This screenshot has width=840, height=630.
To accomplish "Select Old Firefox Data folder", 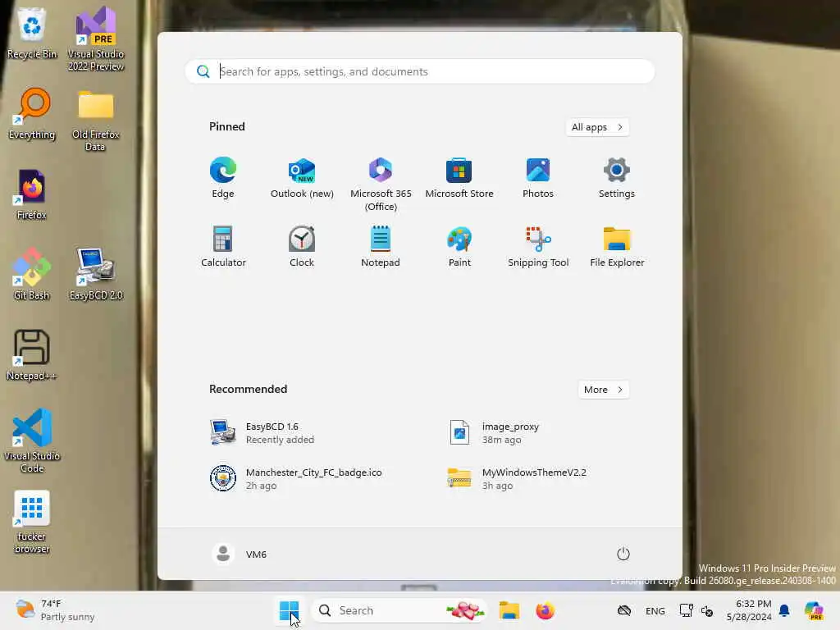I will point(96,120).
